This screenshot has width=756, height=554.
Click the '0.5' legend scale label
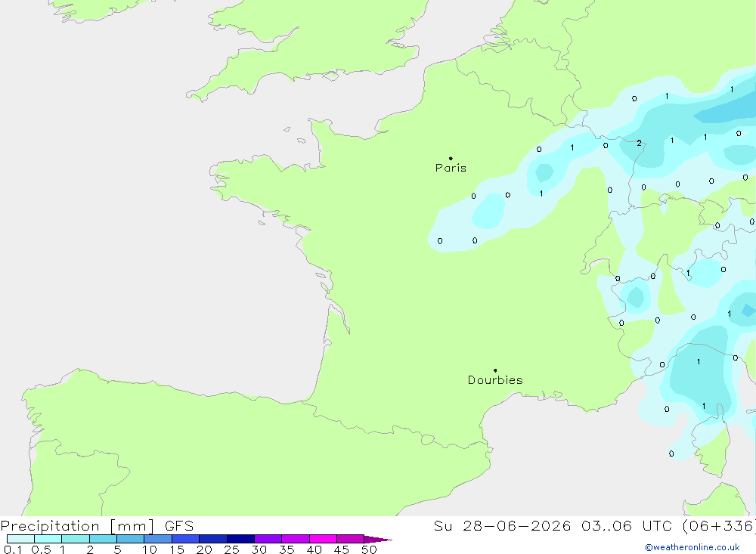41,549
